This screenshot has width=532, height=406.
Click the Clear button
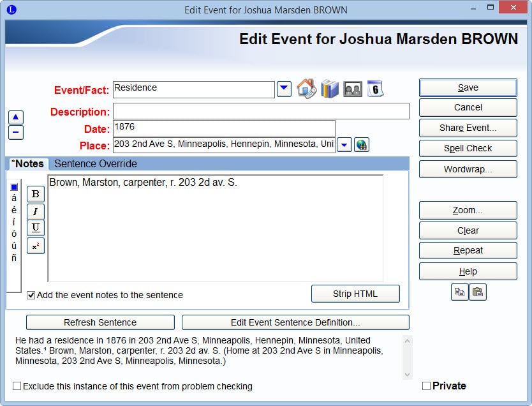[x=468, y=230]
